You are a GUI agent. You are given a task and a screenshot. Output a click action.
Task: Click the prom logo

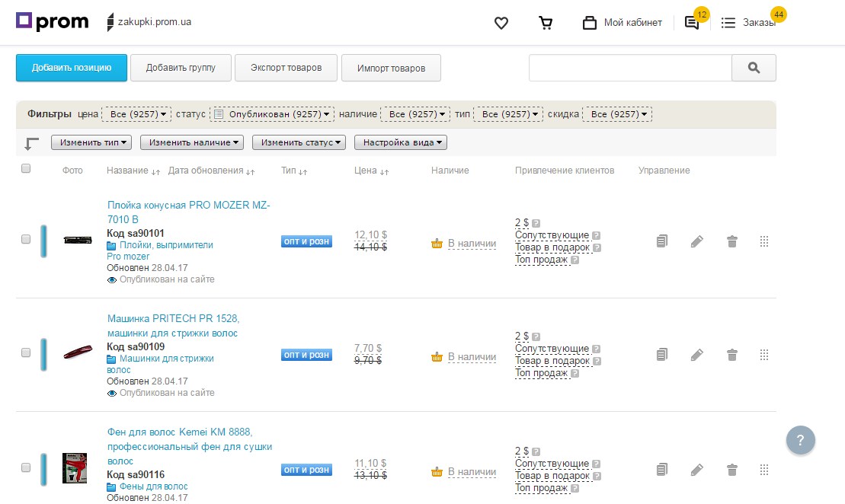click(53, 21)
